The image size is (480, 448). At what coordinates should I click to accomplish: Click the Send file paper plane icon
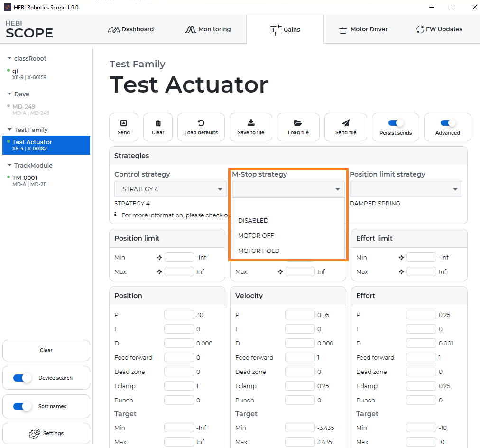click(346, 122)
